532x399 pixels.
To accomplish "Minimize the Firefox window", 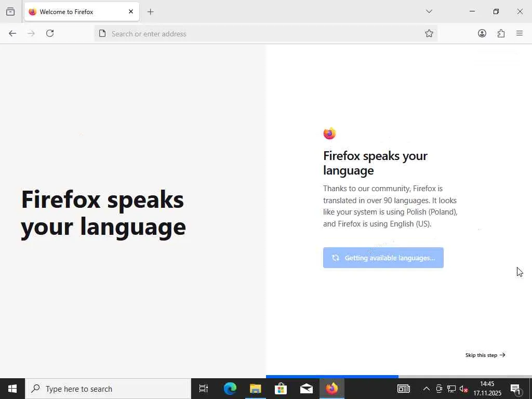I will (x=472, y=11).
